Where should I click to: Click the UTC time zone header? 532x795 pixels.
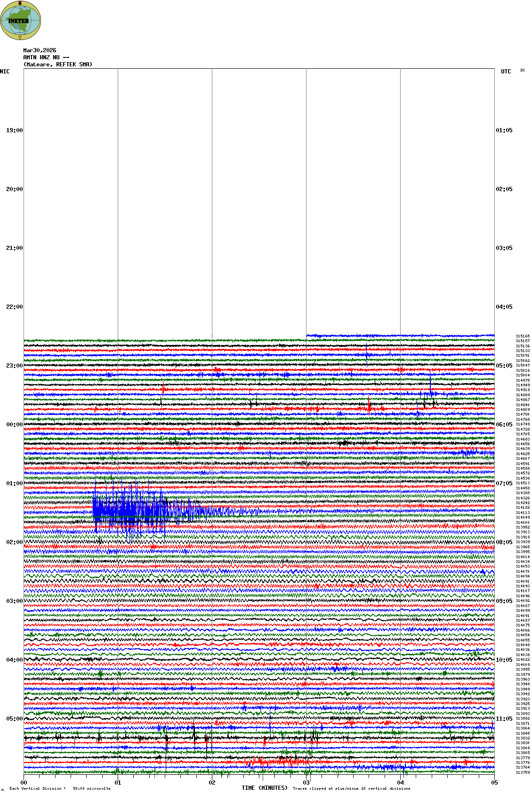pos(506,72)
